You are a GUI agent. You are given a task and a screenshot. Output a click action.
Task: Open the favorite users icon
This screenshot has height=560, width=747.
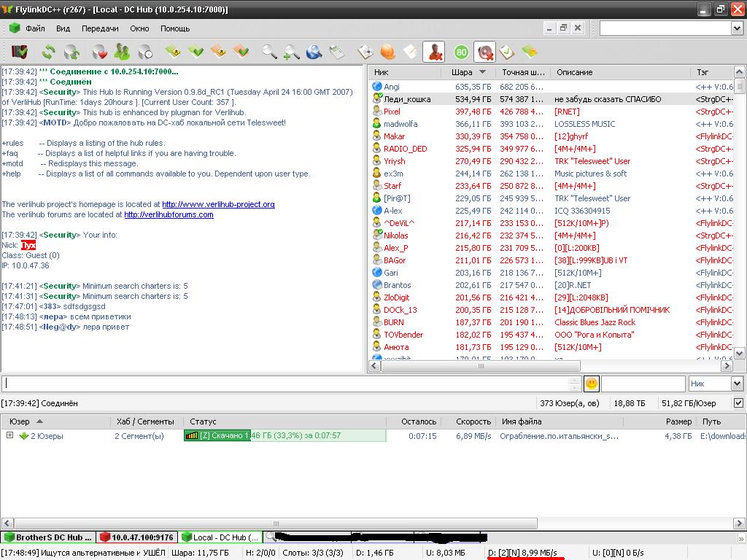122,52
